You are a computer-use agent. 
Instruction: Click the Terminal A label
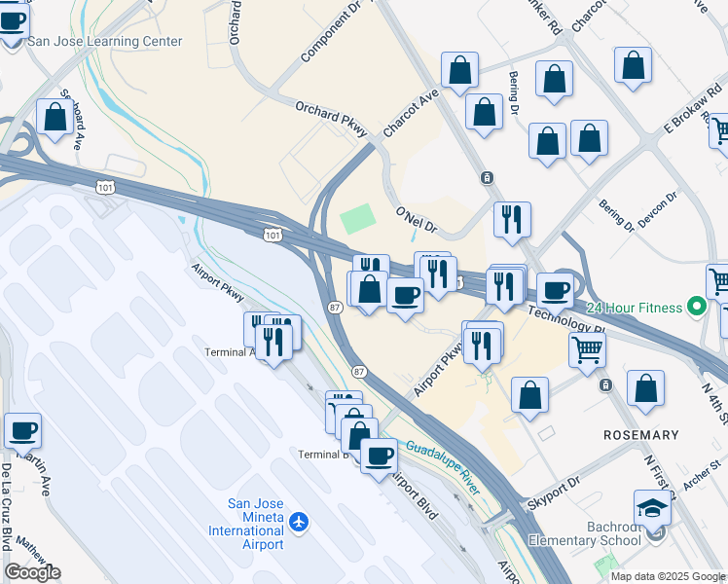coord(230,352)
